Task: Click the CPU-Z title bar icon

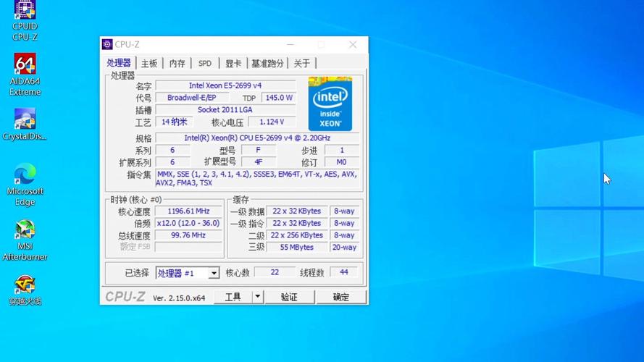Action: coord(107,44)
